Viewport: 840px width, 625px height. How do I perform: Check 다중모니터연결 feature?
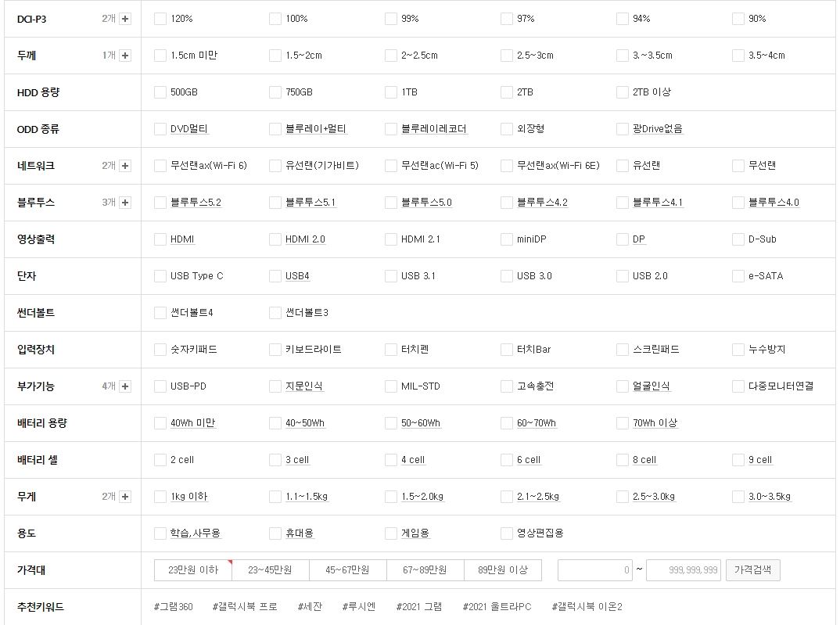click(x=738, y=386)
